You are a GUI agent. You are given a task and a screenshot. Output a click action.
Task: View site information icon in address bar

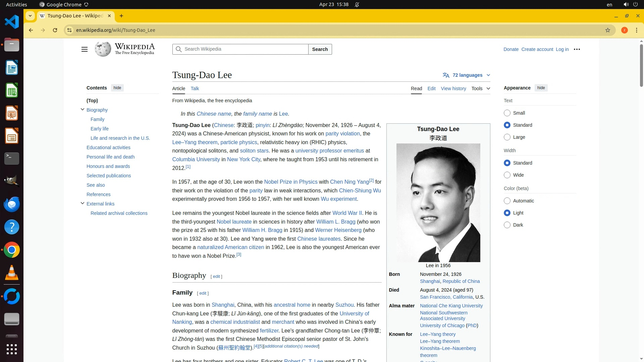point(69,30)
